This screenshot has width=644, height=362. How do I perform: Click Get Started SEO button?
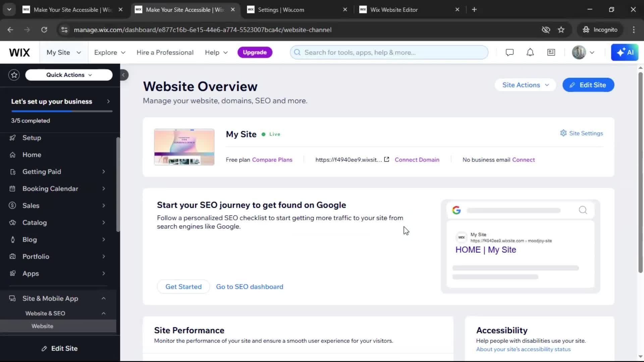point(183,287)
